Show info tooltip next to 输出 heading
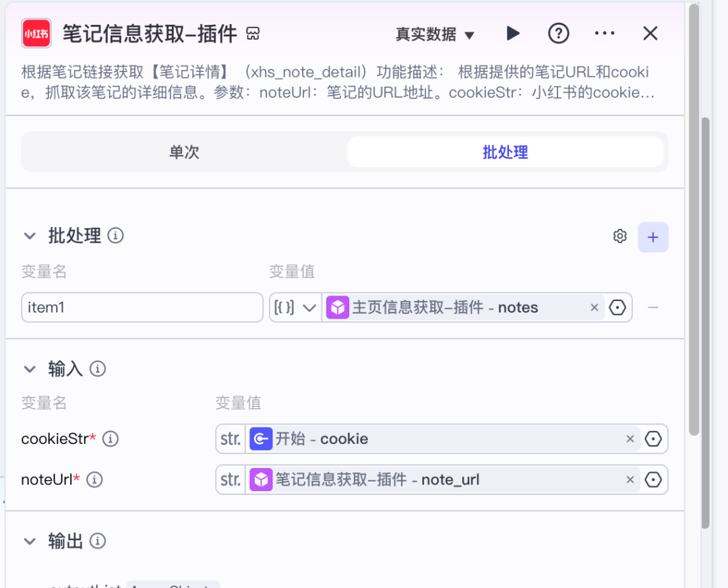The image size is (728, 588). pos(98,541)
